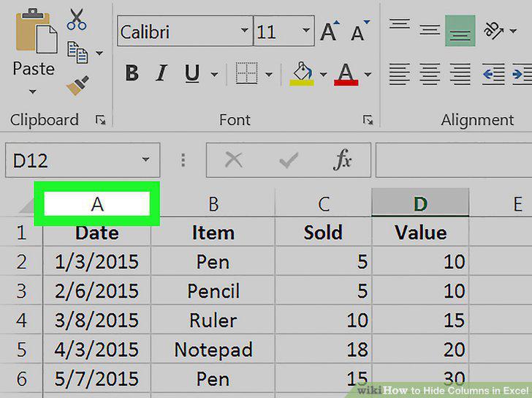Select column D header
The width and height of the screenshot is (532, 398).
pyautogui.click(x=420, y=203)
